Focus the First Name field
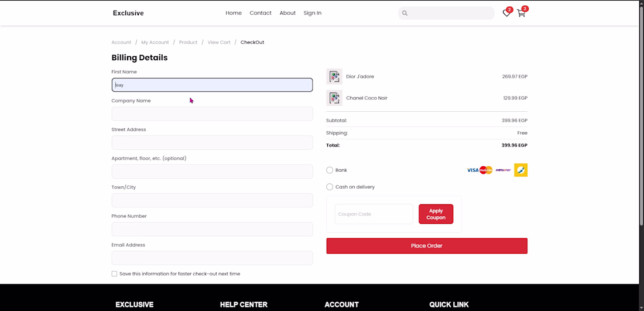The width and height of the screenshot is (644, 311). click(212, 85)
